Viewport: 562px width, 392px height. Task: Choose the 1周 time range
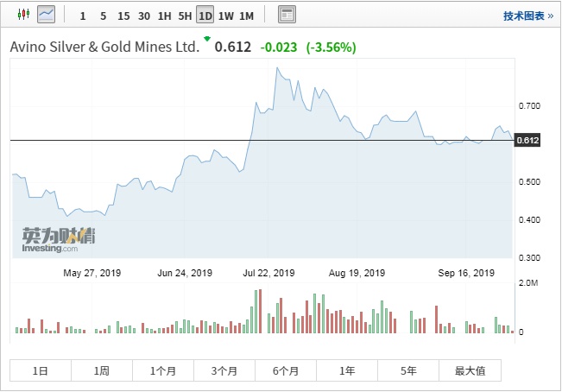pos(102,370)
